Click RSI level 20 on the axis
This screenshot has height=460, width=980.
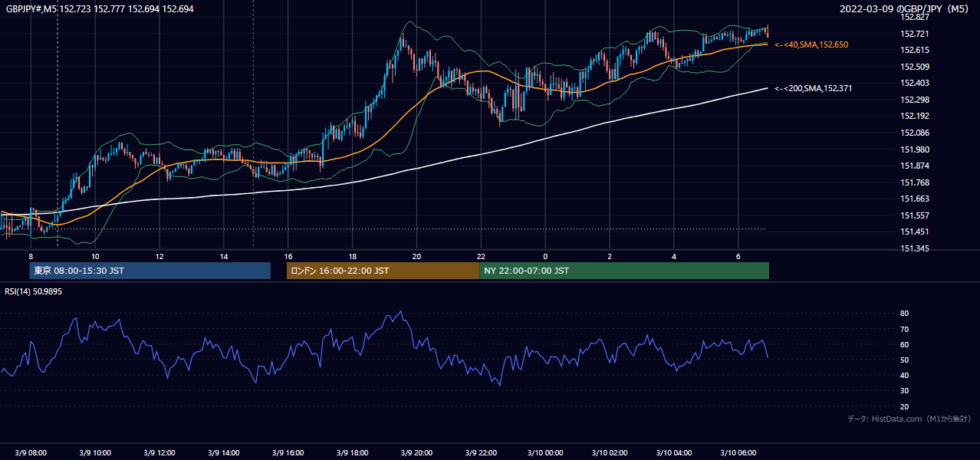[904, 406]
